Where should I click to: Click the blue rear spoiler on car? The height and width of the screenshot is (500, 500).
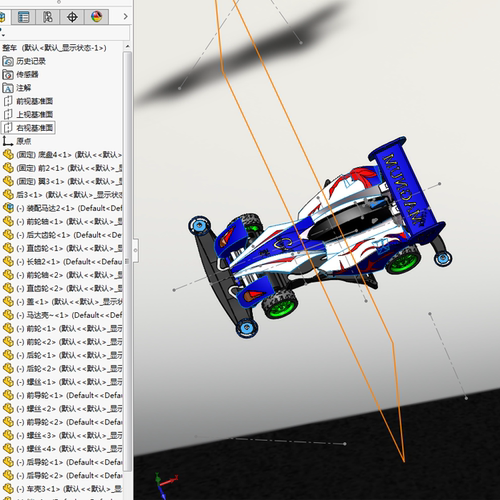point(405,187)
